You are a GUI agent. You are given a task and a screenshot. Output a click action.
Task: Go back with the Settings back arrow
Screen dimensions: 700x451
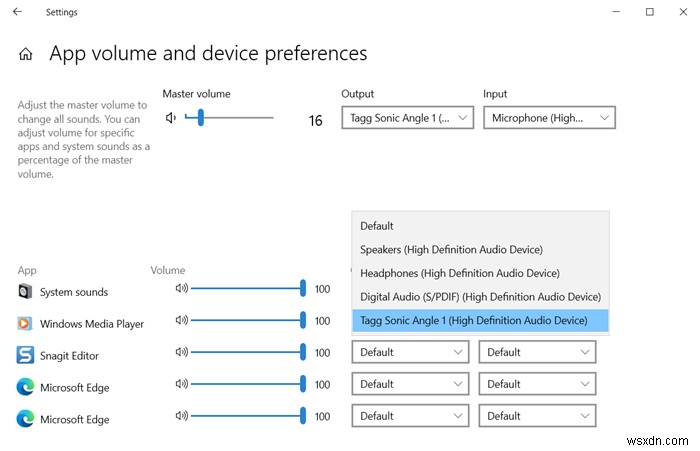(17, 12)
